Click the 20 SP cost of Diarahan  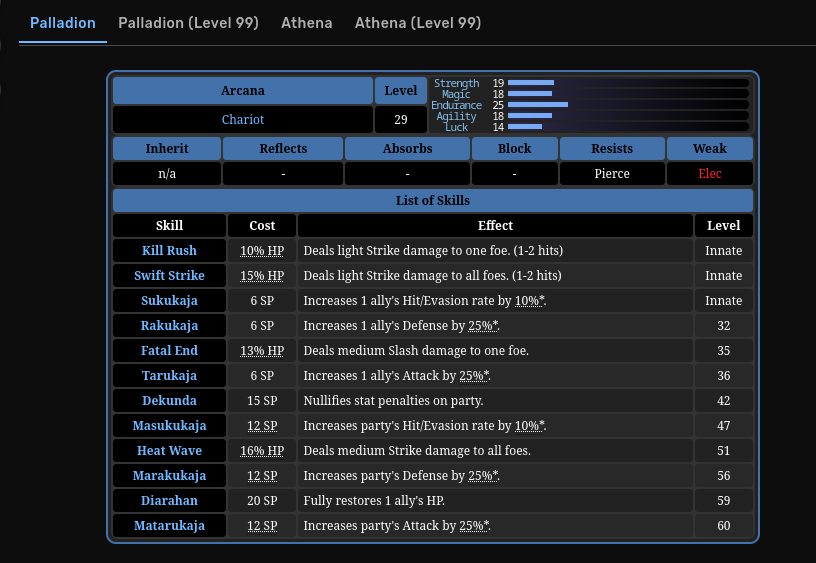(x=262, y=501)
